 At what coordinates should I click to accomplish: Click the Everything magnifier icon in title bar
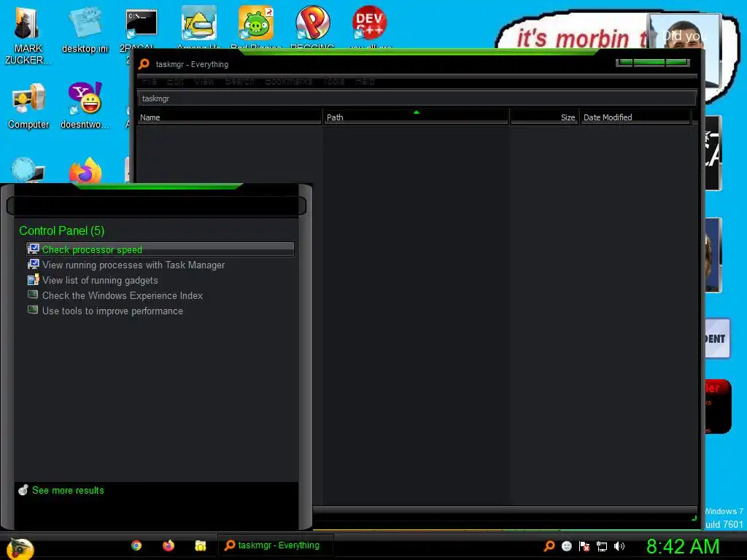(144, 64)
